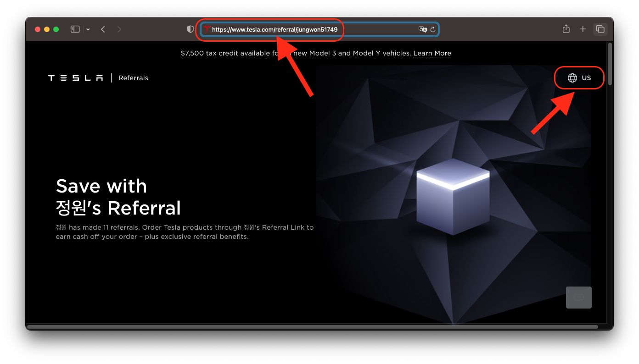This screenshot has width=639, height=364.
Task: Open the translate page icon
Action: [x=423, y=29]
